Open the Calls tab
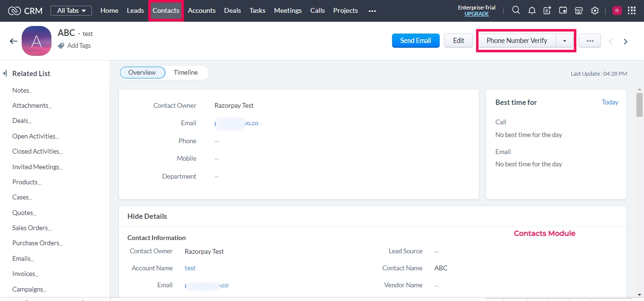This screenshot has width=644, height=301. (318, 10)
